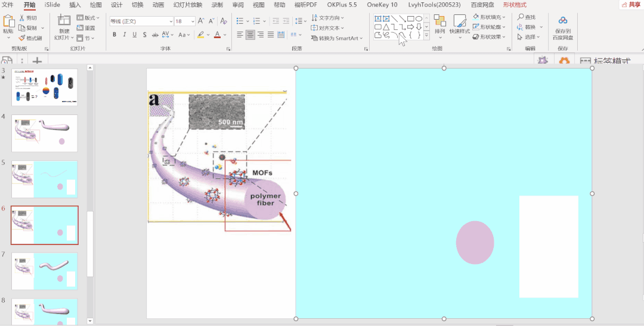Click the Format Painter (格式刷) icon
This screenshot has height=326, width=644.
(22, 38)
